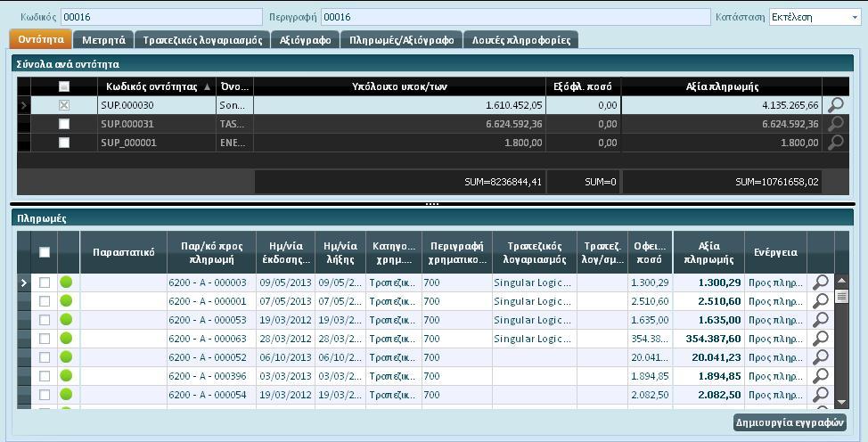Open details magnifier for payment 6200 - A - 000053

(x=820, y=320)
